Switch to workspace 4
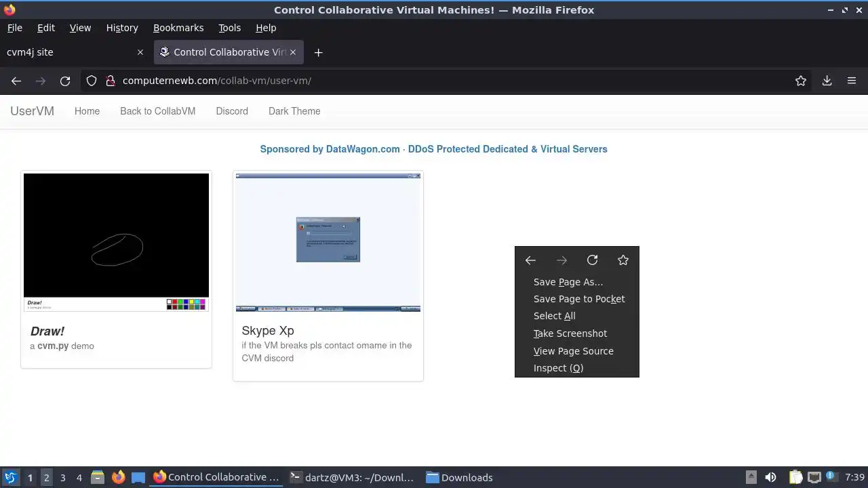 click(79, 478)
